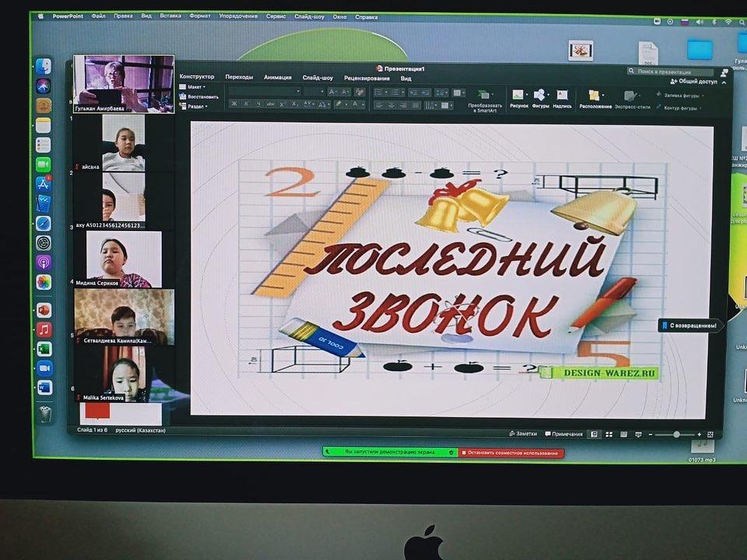This screenshot has width=747, height=560.
Task: Open the Макет layout dropdown
Action: 192,87
